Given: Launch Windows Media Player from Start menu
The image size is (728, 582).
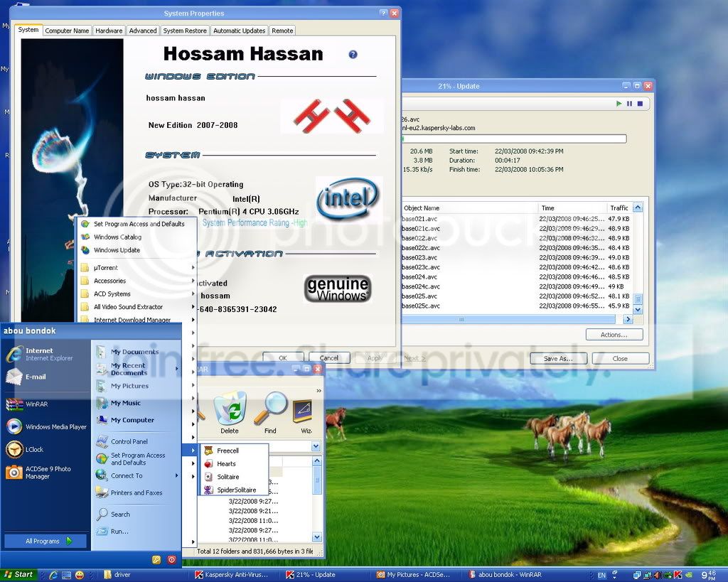Looking at the screenshot, I should coord(45,426).
